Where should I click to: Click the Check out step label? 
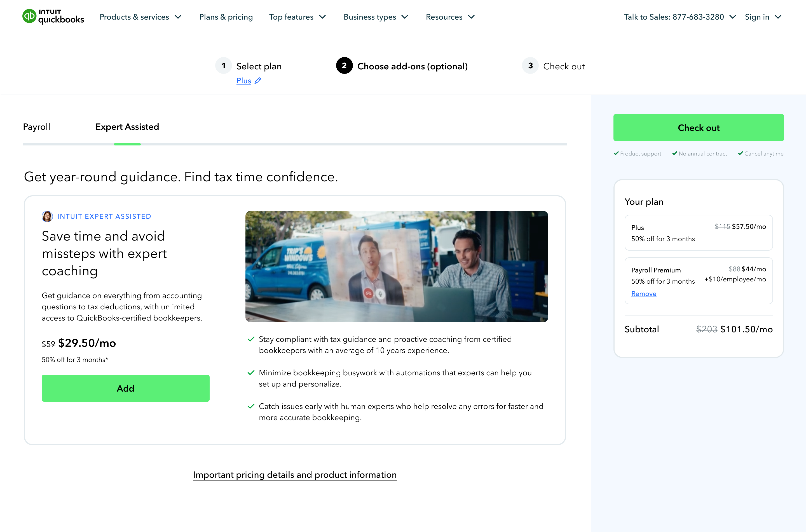pos(564,66)
